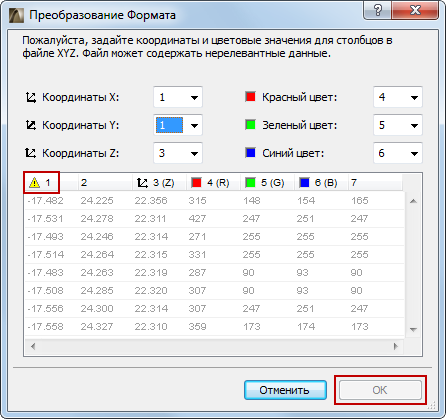Screen dimensions: 446x419
Task: Click the cell with value 22.315
Action: coord(151,255)
